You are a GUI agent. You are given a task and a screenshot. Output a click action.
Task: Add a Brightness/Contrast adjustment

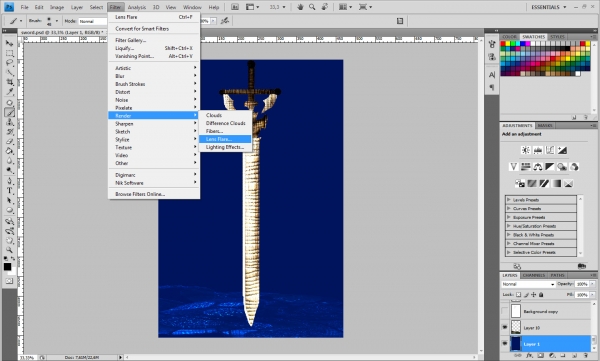coord(526,150)
